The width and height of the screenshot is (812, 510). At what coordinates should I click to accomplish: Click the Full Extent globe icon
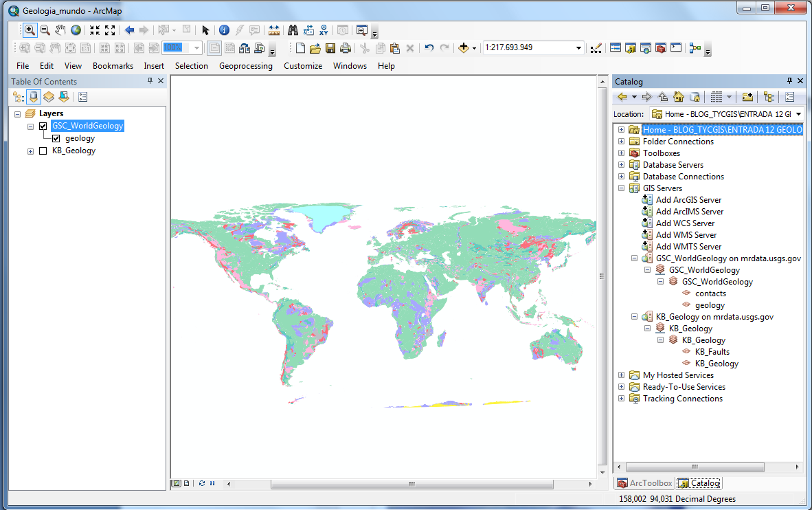coord(76,30)
